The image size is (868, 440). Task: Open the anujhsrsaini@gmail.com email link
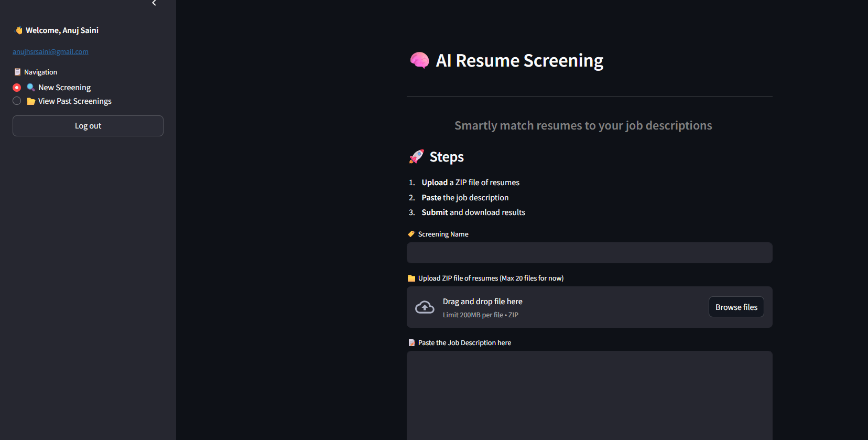(50, 51)
